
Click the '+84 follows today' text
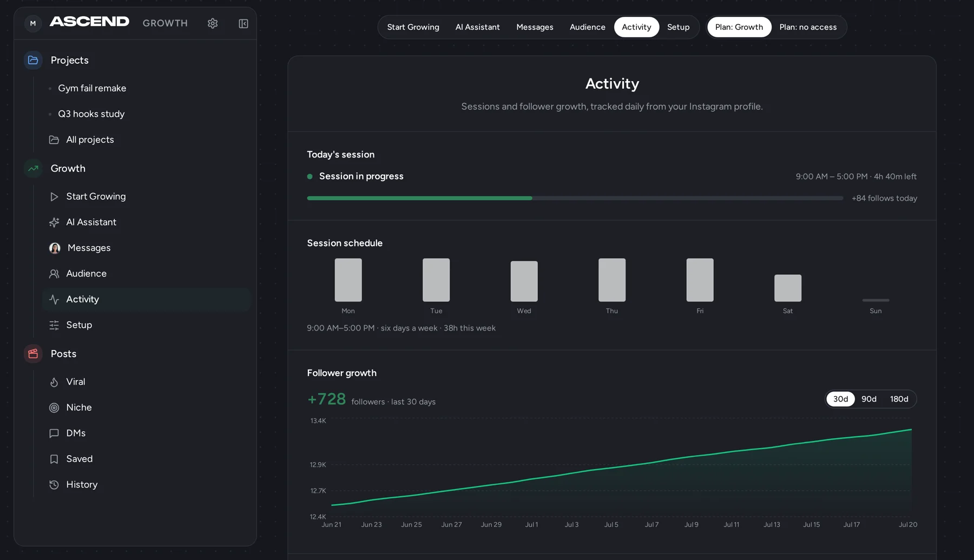[884, 198]
